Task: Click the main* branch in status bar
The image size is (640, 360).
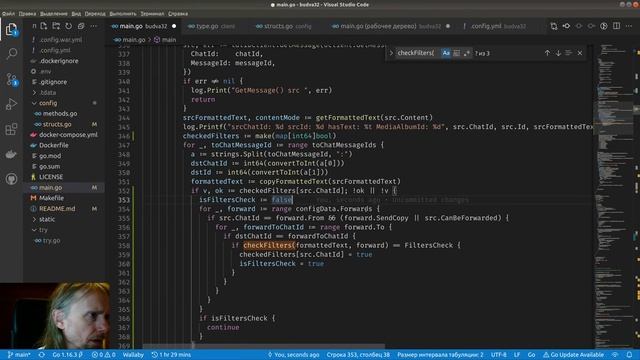Action: (x=19, y=355)
